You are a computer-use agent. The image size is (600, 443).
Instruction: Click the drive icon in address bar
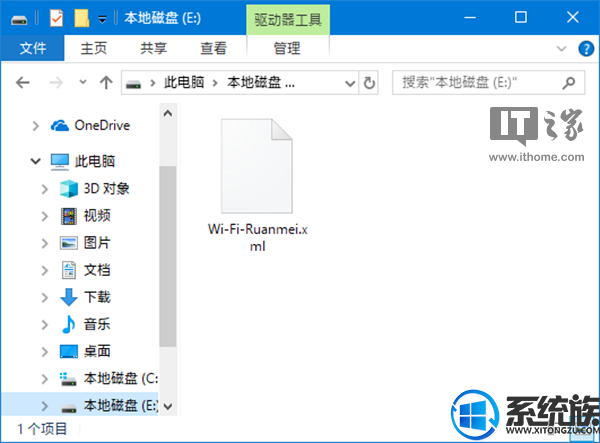[x=133, y=84]
